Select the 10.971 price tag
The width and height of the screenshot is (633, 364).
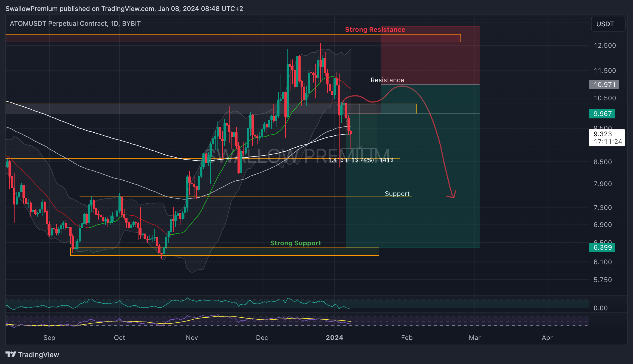(604, 85)
